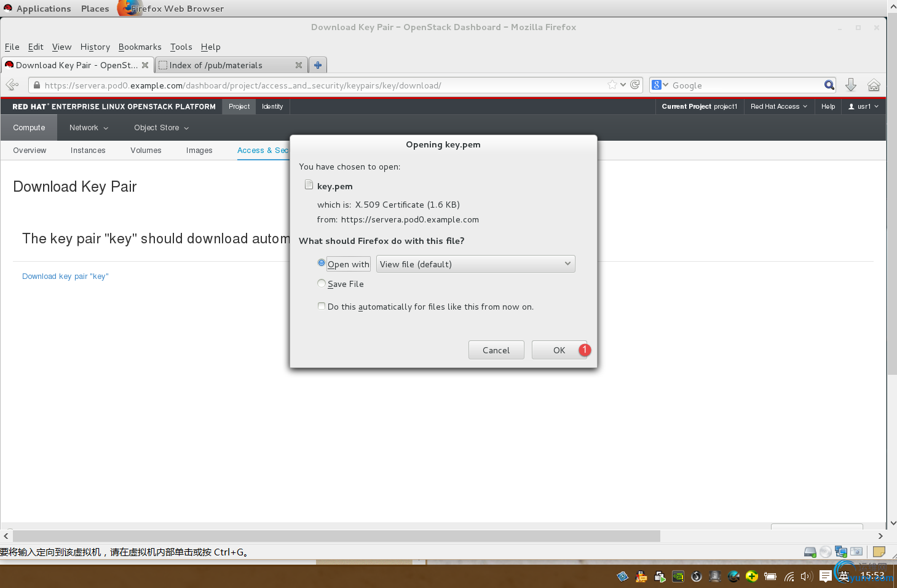
Task: Go to the Volumes page
Action: [x=146, y=151]
